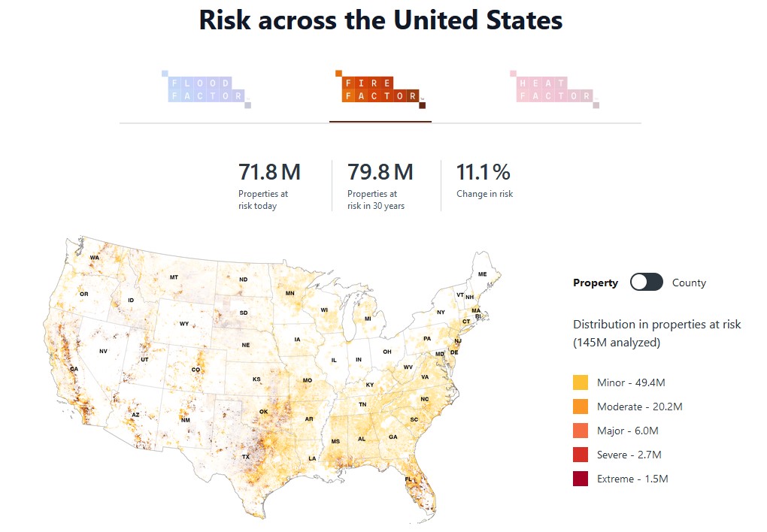Switch to the Flood Factor tab
The width and height of the screenshot is (767, 532).
[x=205, y=89]
